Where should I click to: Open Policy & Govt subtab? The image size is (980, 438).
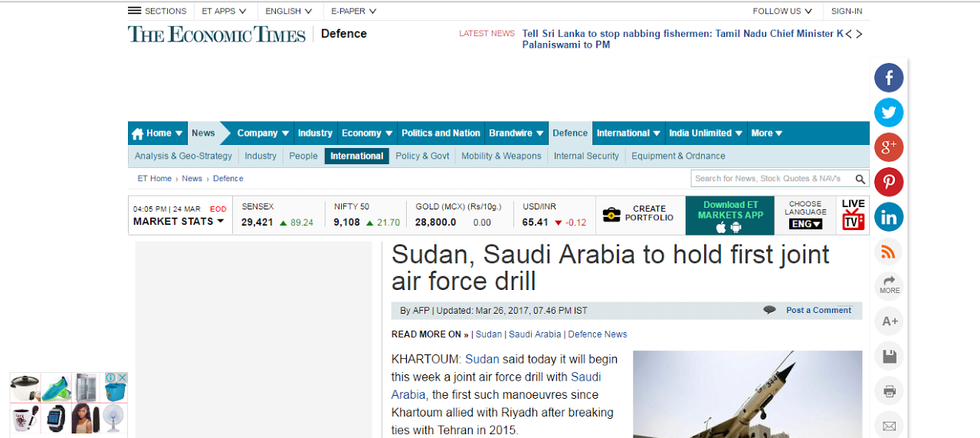pos(422,156)
